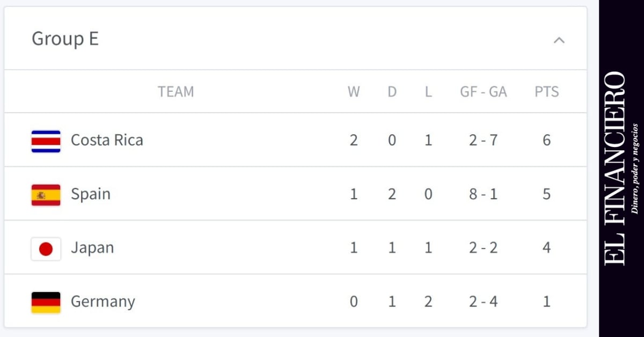Click Costa Rica's 6 points value

[x=546, y=141]
